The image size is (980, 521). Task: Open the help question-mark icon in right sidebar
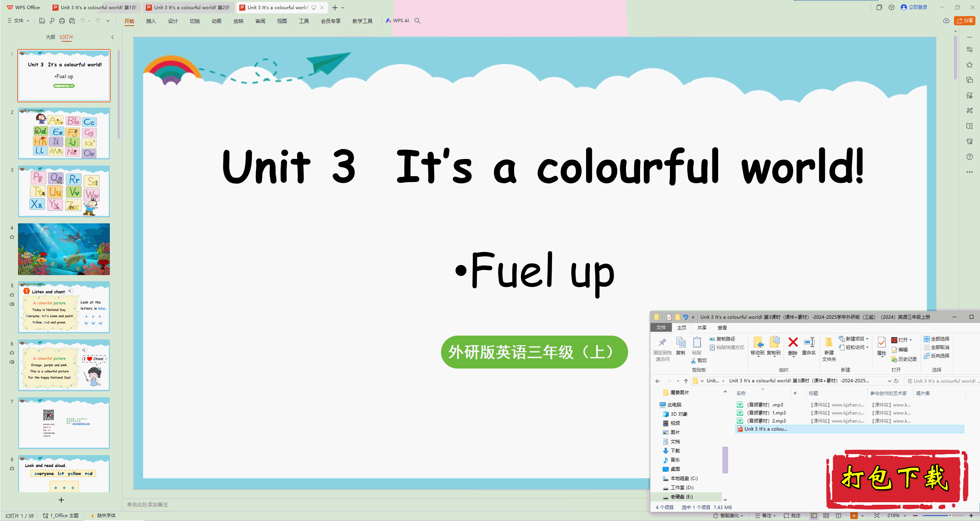click(970, 157)
